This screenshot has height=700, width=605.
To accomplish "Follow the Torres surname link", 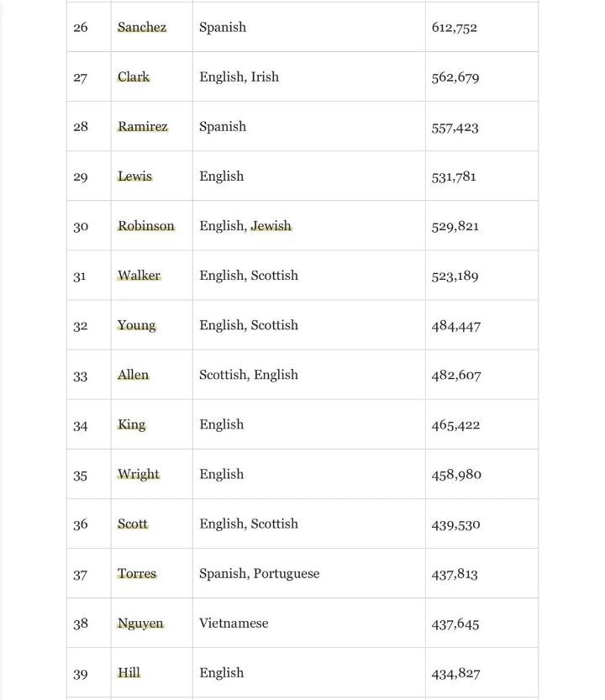I will point(137,574).
